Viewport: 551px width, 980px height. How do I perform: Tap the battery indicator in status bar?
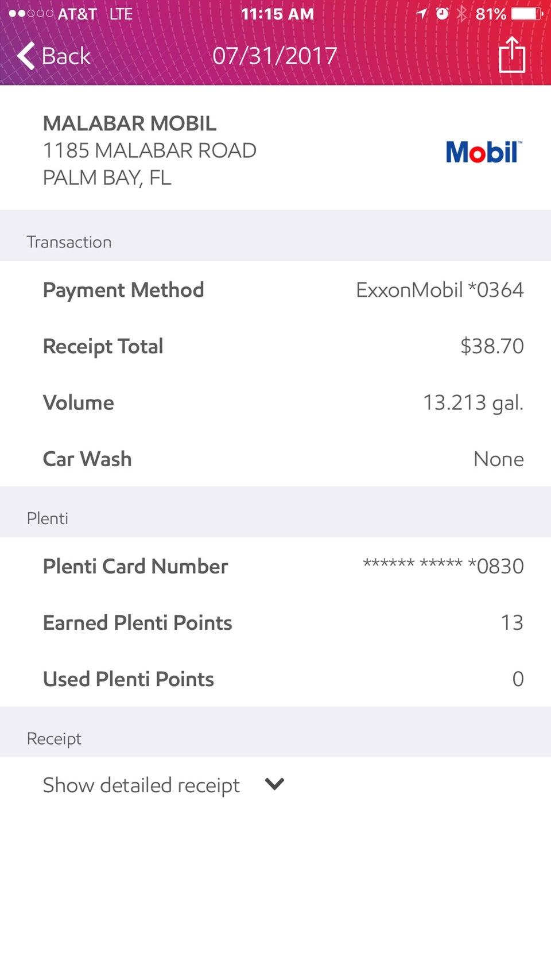click(526, 14)
